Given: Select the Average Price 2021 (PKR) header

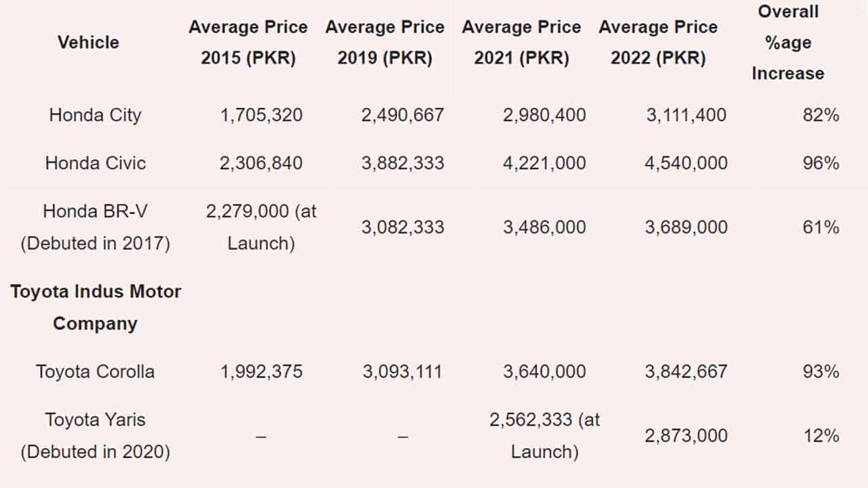Looking at the screenshot, I should [521, 42].
